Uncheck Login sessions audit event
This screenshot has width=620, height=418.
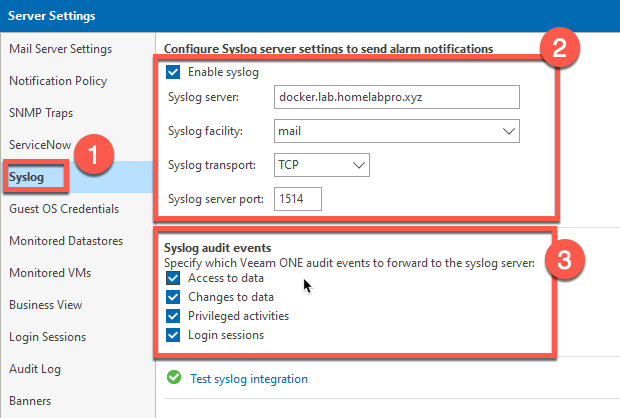click(174, 335)
